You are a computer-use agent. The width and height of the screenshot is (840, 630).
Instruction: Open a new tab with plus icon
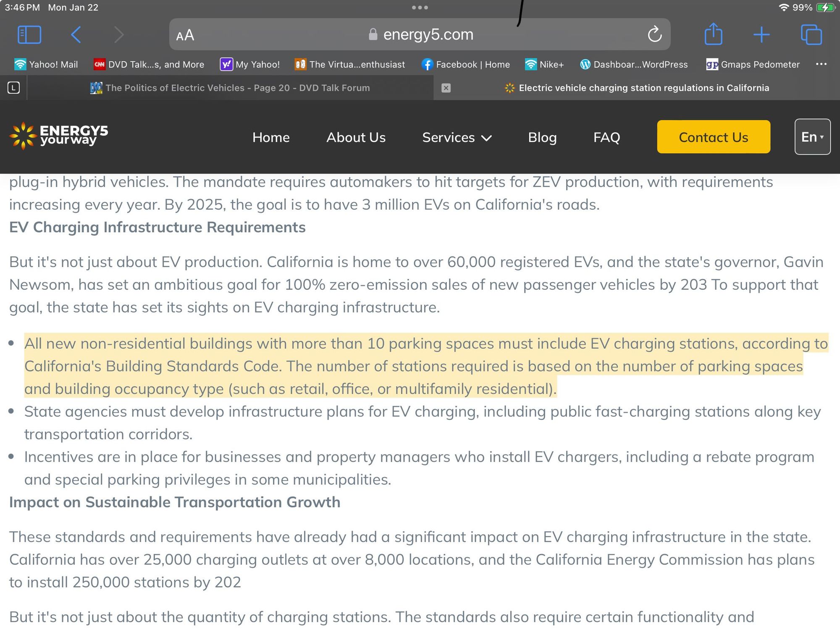[x=761, y=34]
